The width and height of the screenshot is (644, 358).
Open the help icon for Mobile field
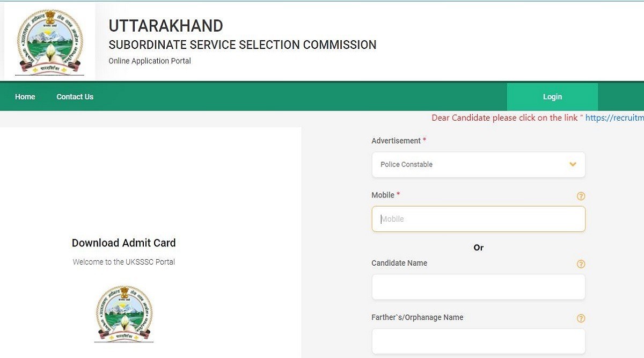tap(581, 196)
